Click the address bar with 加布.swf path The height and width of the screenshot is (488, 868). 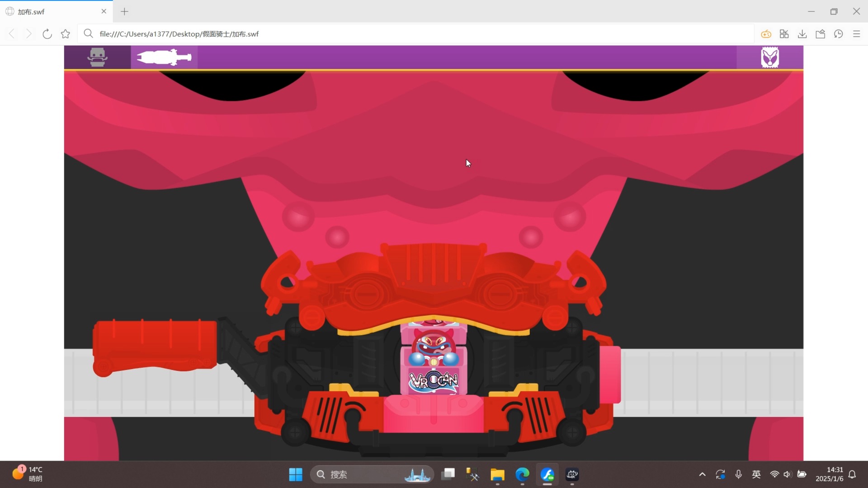(x=415, y=34)
